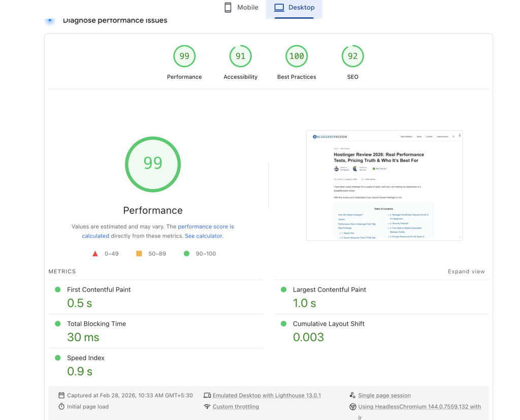Expand the metrics view
Image resolution: width=520 pixels, height=420 pixels.
pyautogui.click(x=466, y=272)
